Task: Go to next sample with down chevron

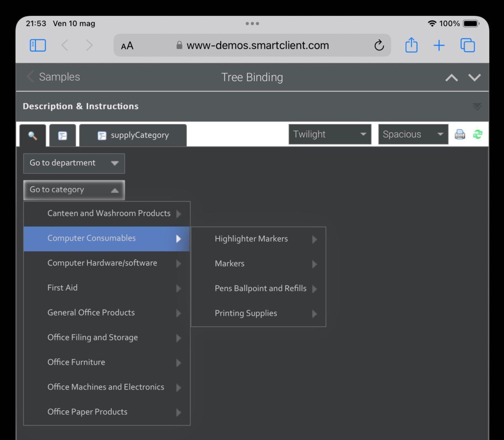Action: pyautogui.click(x=474, y=78)
